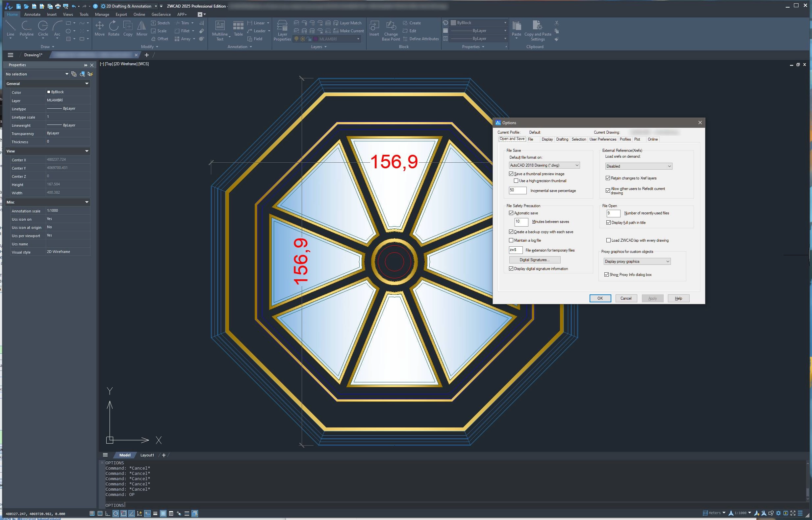
Task: Open Default file format dropdown
Action: click(x=544, y=165)
